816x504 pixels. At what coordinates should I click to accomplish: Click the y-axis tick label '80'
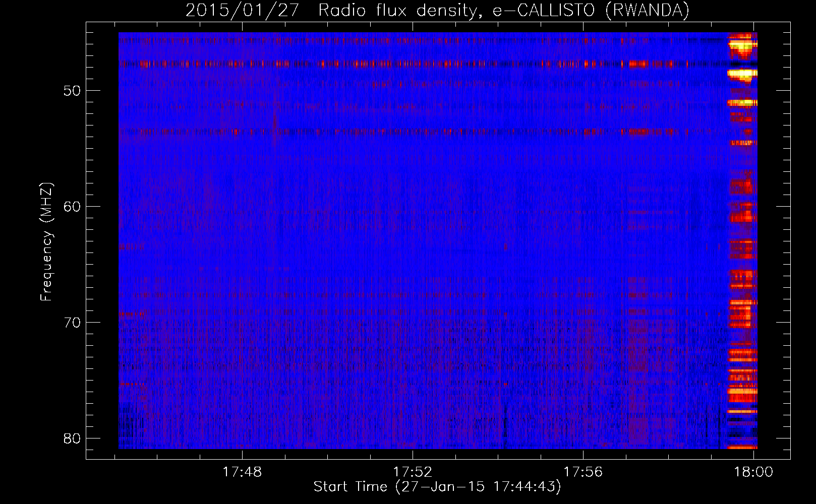coord(72,438)
